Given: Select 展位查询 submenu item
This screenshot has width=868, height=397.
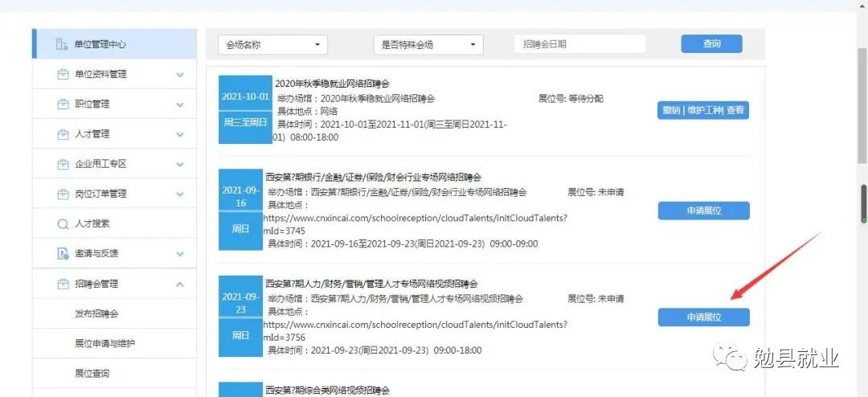Looking at the screenshot, I should point(92,373).
